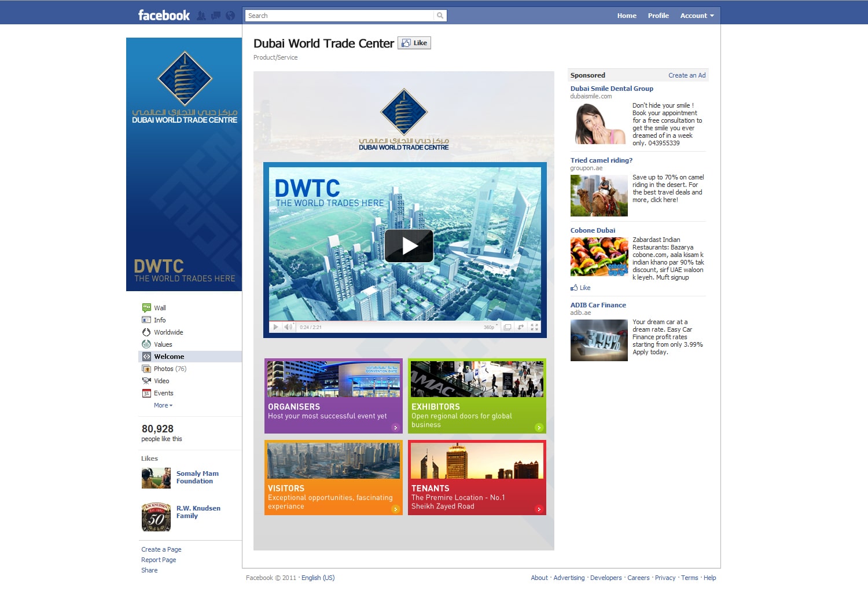Viewport: 868px width, 602px height.
Task: Click the expand-size arrow icon in video player
Action: (x=521, y=327)
